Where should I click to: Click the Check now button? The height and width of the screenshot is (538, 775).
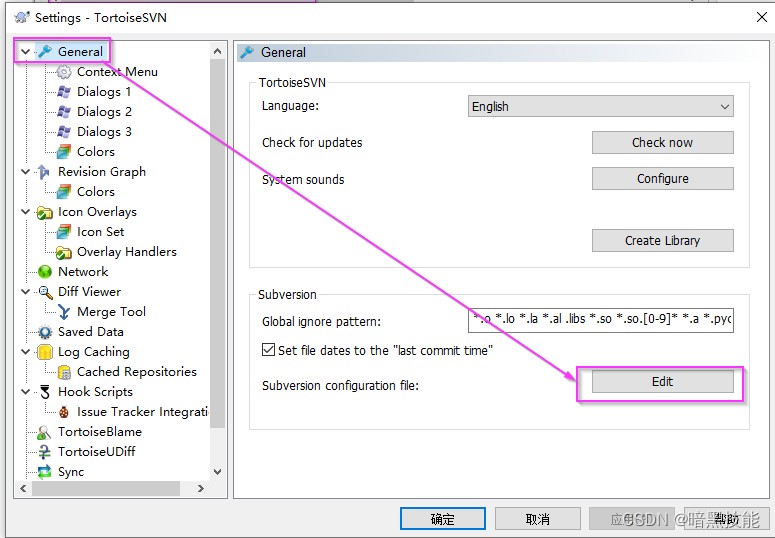click(663, 142)
